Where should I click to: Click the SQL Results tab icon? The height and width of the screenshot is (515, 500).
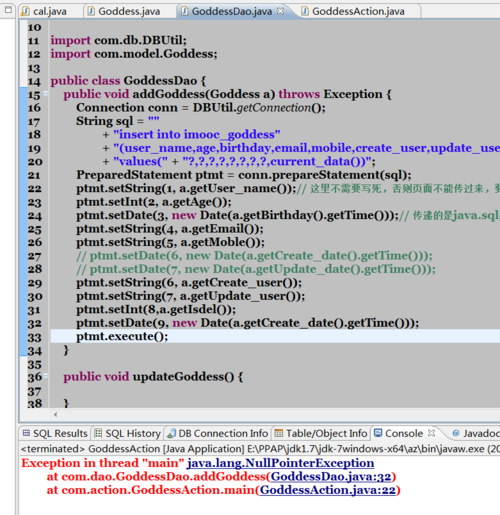pyautogui.click(x=26, y=433)
